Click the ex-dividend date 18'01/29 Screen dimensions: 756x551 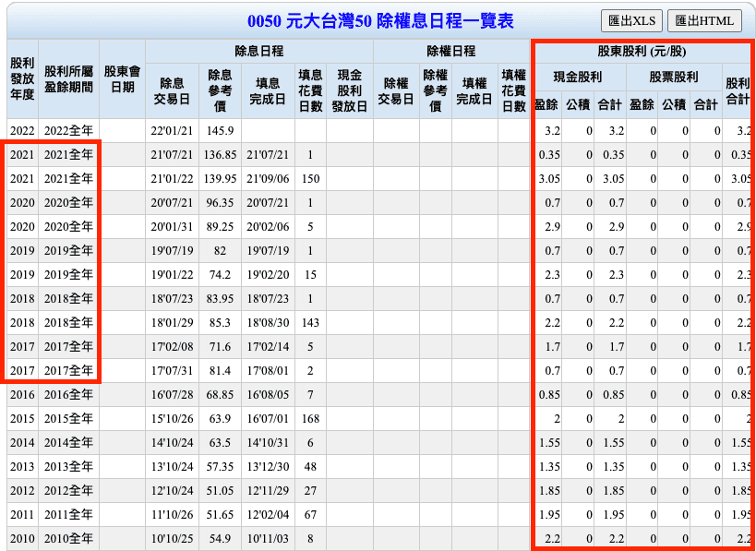pyautogui.click(x=172, y=322)
